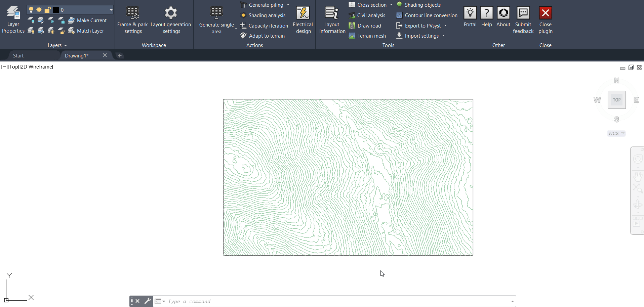Open Layer Properties manager
The height and width of the screenshot is (307, 644).
coord(13,20)
